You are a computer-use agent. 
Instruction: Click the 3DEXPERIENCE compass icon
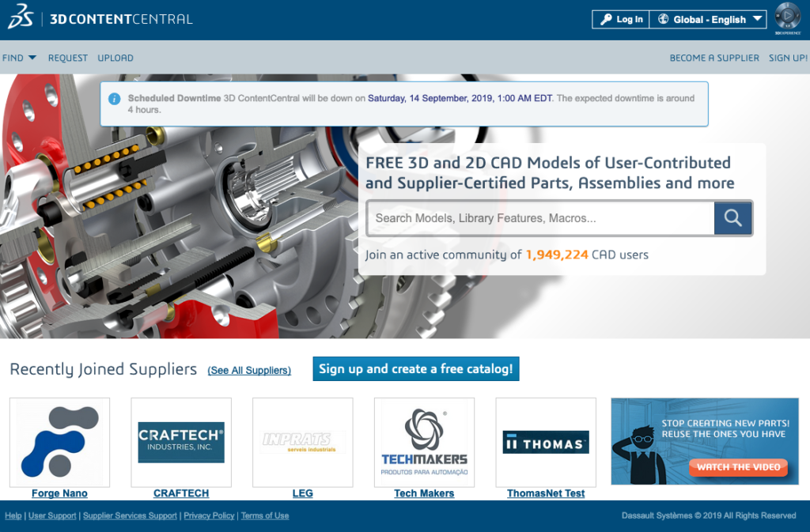coord(787,17)
